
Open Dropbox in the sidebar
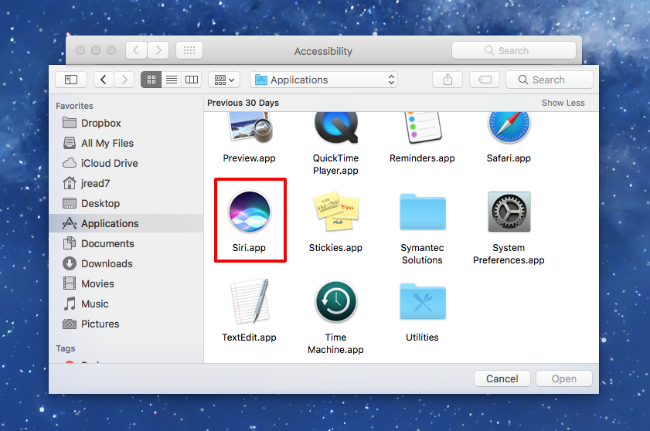126,123
